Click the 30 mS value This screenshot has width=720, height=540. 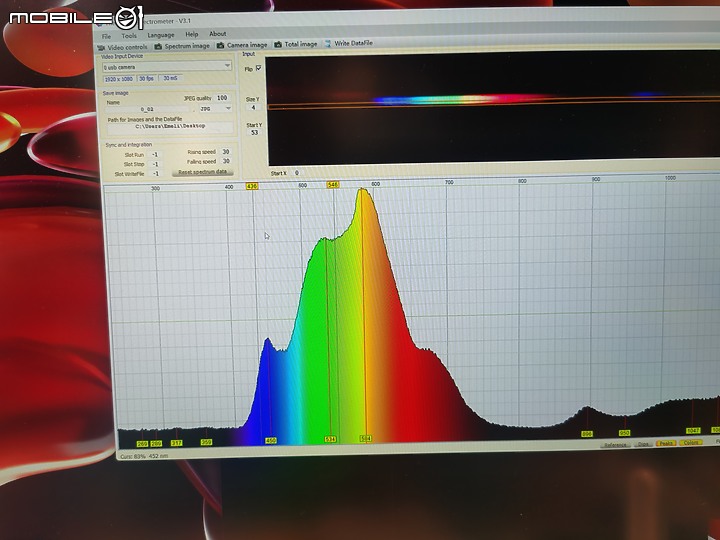point(170,78)
